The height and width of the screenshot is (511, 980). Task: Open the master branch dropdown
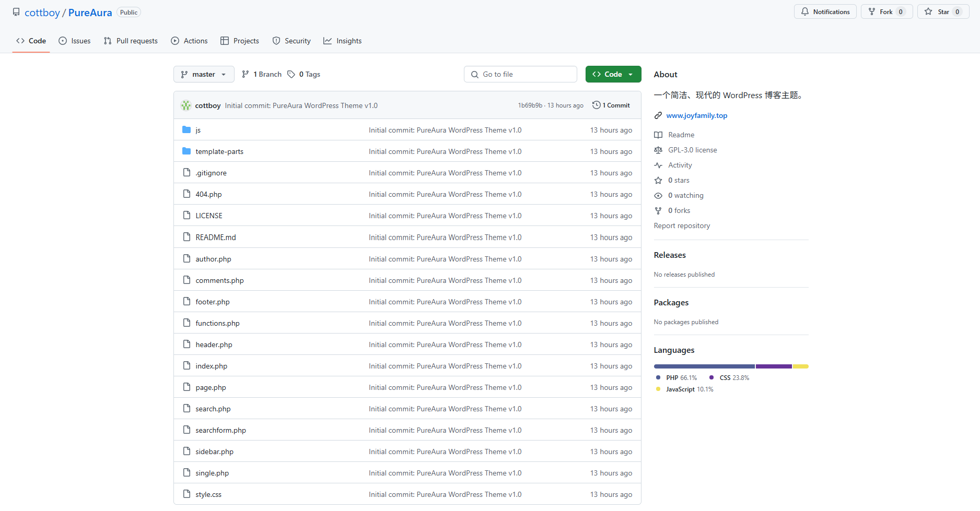click(x=204, y=74)
